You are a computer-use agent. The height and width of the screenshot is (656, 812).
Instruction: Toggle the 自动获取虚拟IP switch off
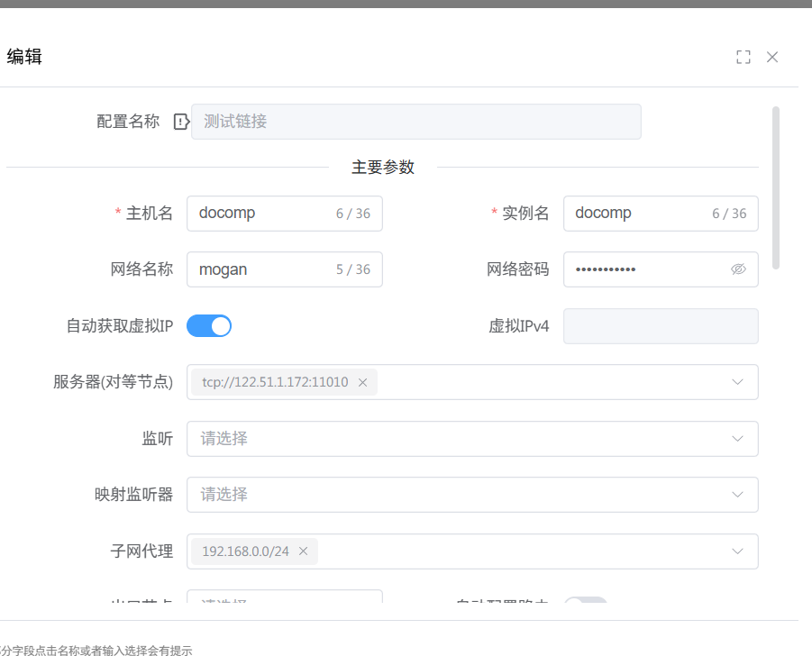(x=209, y=326)
